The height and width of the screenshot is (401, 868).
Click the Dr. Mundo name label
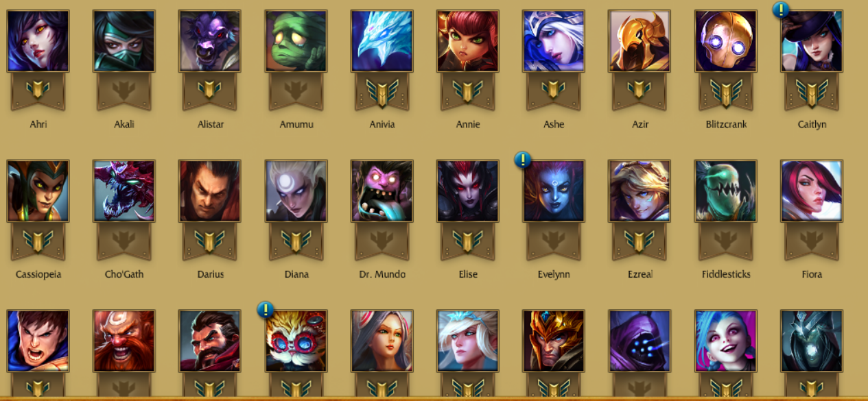coord(382,274)
